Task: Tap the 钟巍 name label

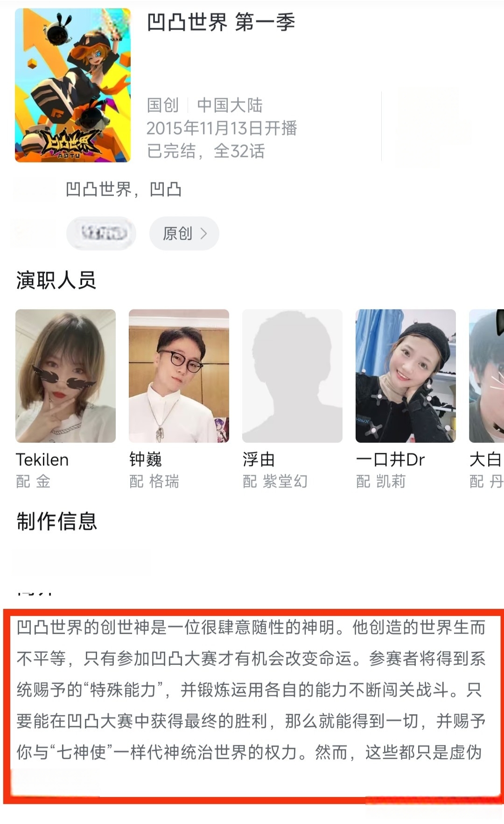Action: (x=146, y=460)
